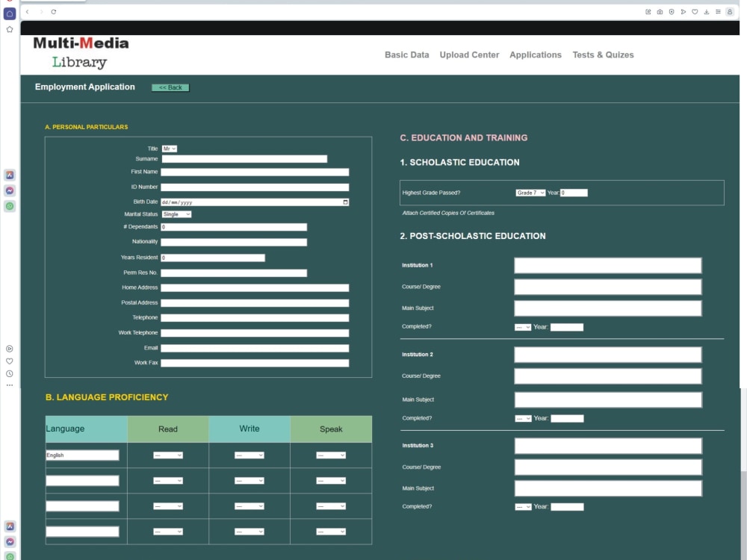Click Institution 2 Main Subject field
Image resolution: width=747 pixels, height=560 pixels.
(608, 399)
